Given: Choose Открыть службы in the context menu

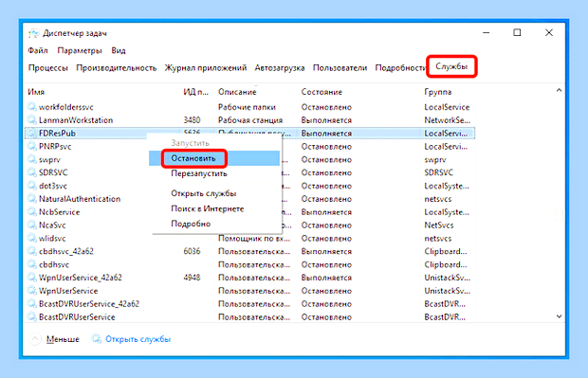Looking at the screenshot, I should tap(204, 193).
